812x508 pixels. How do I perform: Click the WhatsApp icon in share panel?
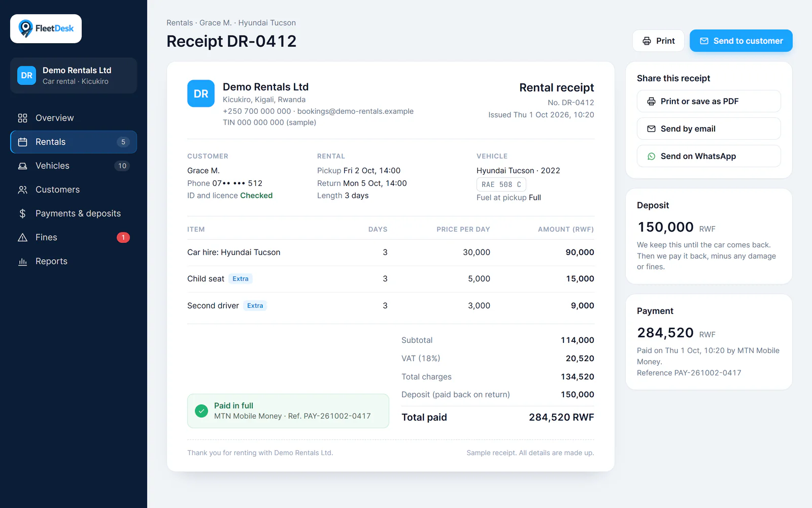click(651, 156)
